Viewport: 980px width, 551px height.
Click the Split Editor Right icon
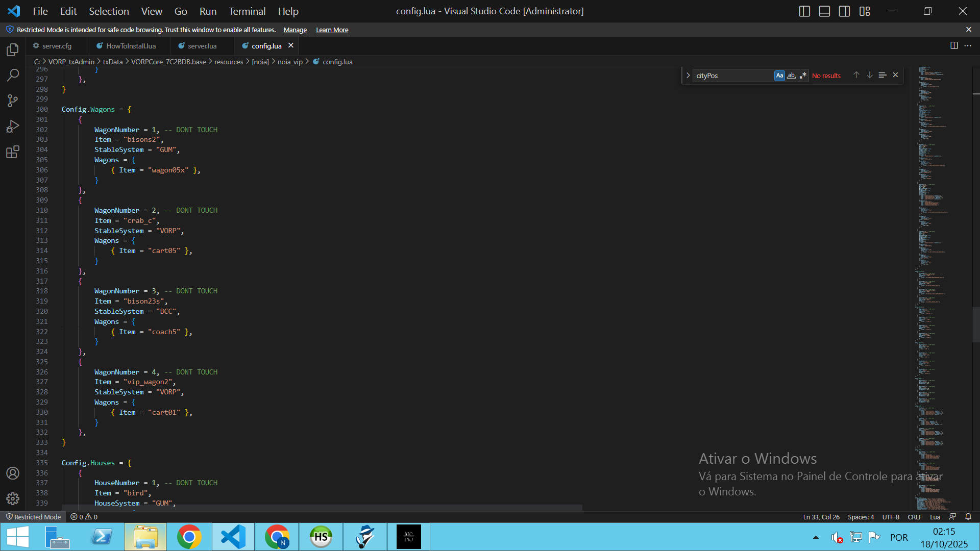tap(954, 45)
